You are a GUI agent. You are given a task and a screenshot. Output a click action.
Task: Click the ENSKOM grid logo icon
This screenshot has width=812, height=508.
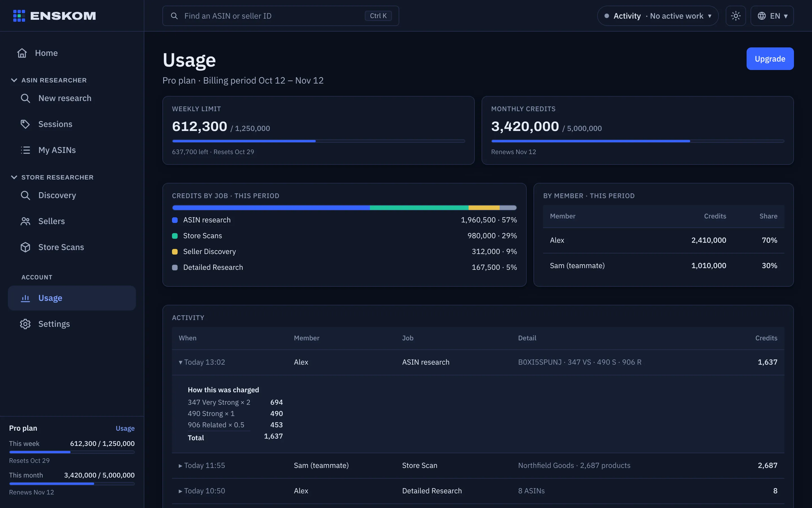point(19,16)
